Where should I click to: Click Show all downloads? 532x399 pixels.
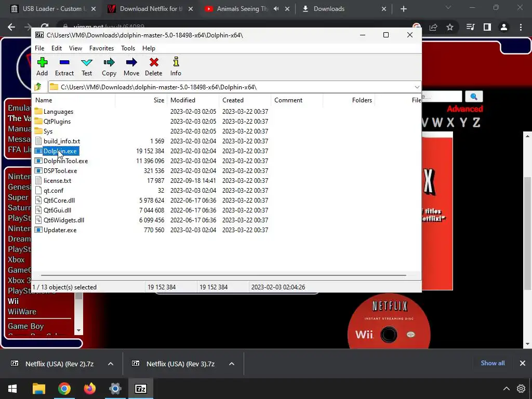point(493,363)
